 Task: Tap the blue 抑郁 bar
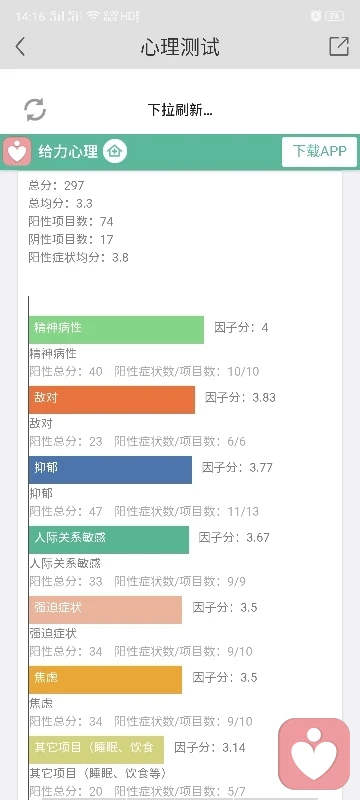(x=110, y=469)
